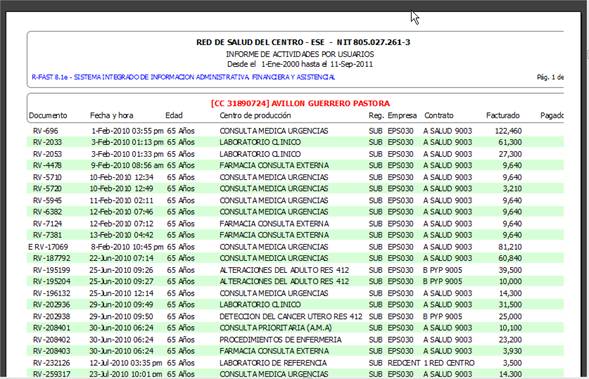
Task: Click the billed amount 10,000
Action: click(x=510, y=281)
